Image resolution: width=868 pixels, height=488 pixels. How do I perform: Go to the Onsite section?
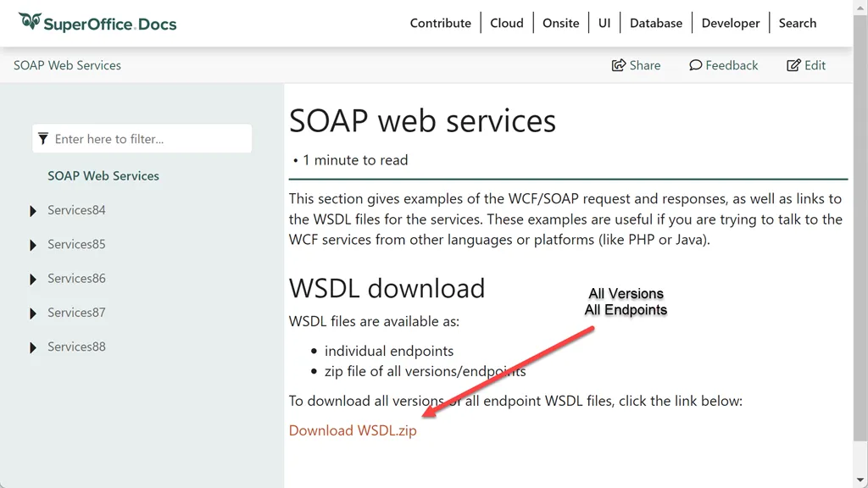(x=560, y=23)
